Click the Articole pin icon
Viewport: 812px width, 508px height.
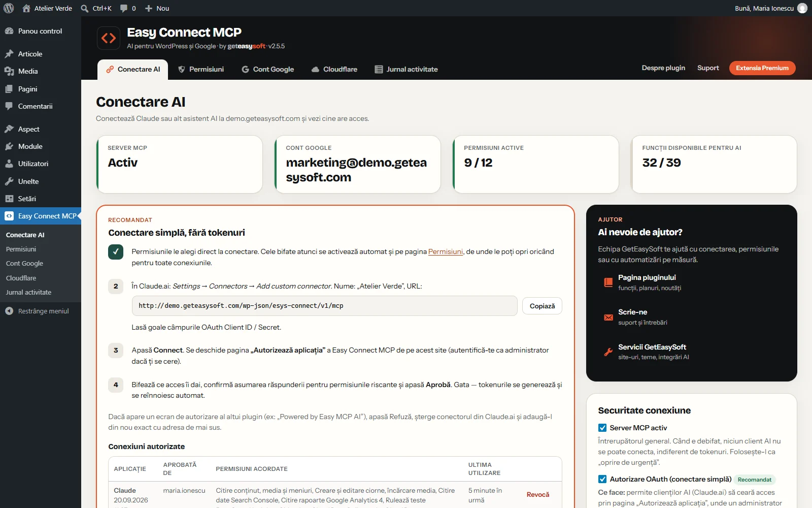click(9, 54)
